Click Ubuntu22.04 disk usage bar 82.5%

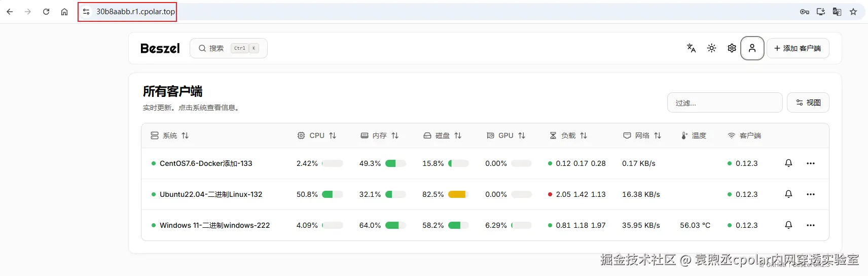tap(458, 194)
